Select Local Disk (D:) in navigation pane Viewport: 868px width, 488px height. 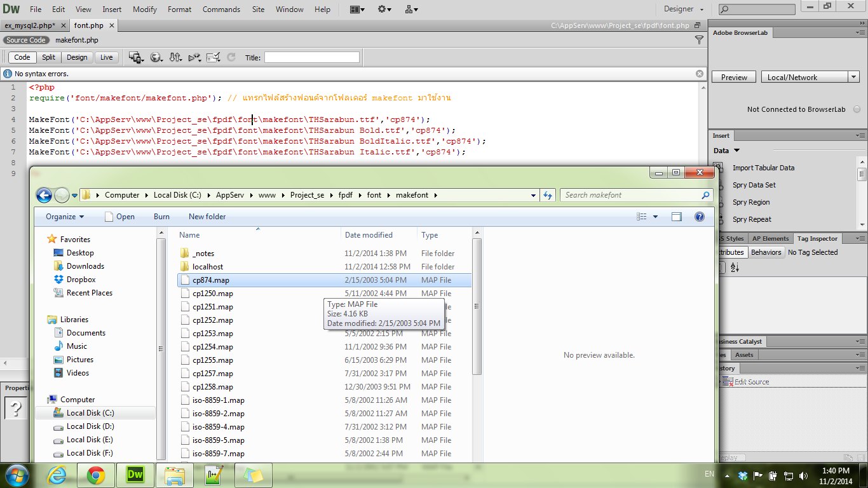(x=90, y=426)
